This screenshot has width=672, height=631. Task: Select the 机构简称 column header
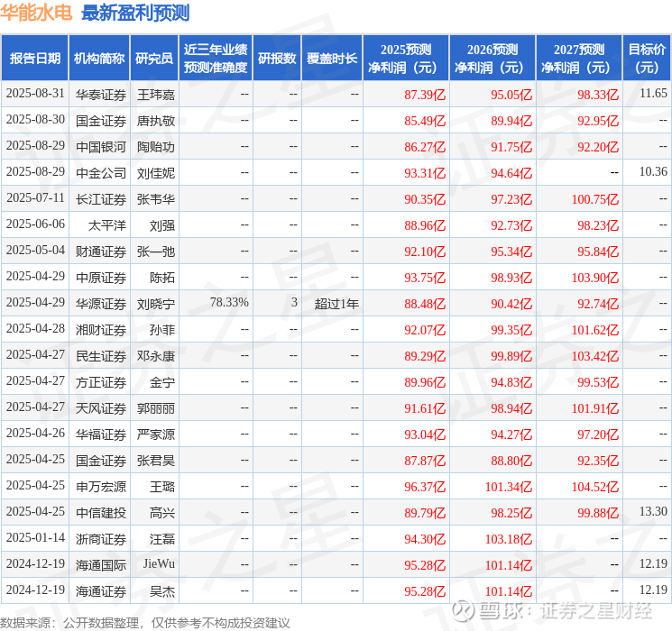click(99, 59)
